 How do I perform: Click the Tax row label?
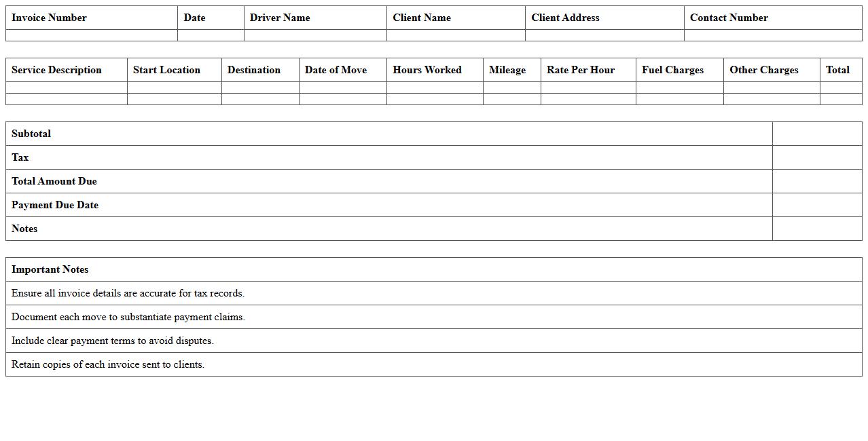[x=20, y=157]
